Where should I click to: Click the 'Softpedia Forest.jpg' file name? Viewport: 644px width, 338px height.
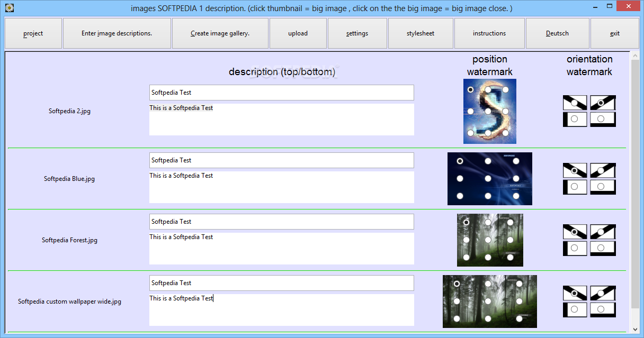(x=69, y=240)
